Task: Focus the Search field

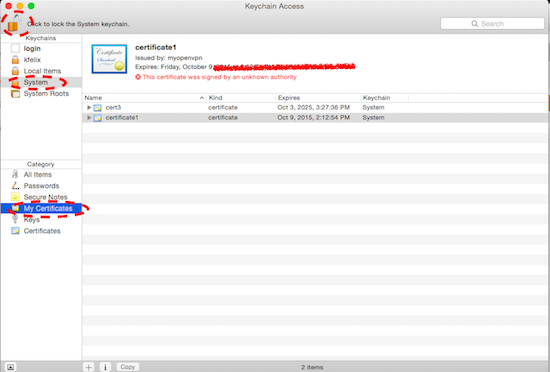Action: [492, 23]
